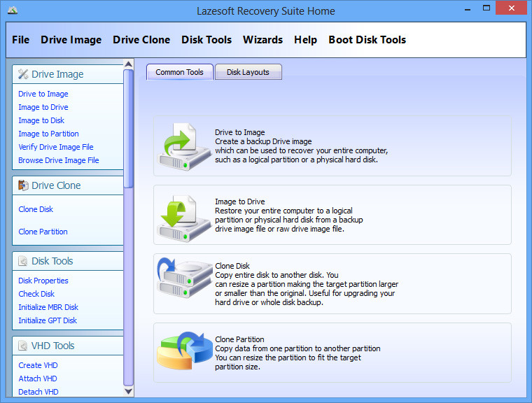Click the Clone Disk sidebar link
Viewport: 532px width, 403px height.
[36, 209]
